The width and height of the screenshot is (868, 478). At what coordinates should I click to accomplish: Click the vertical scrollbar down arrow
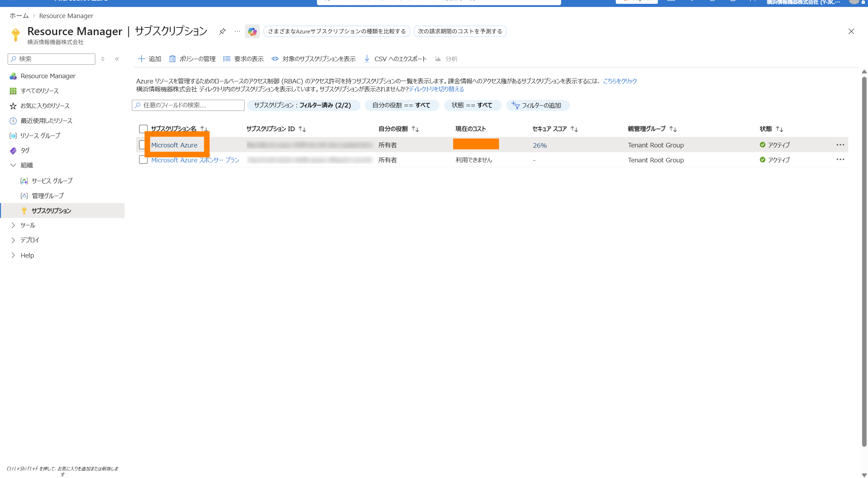[x=864, y=475]
